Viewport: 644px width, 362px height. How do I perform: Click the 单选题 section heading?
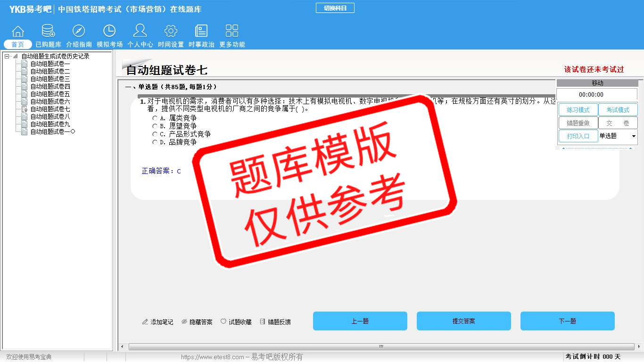tap(171, 87)
